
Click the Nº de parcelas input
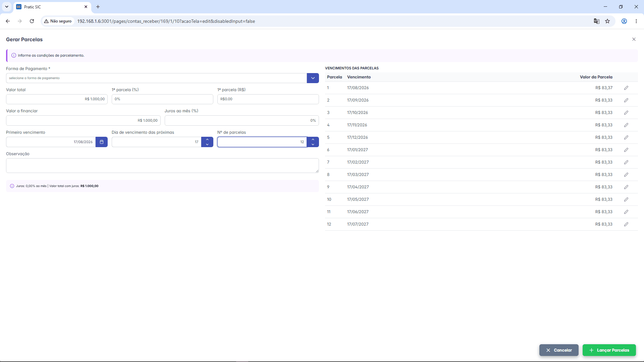[262, 142]
